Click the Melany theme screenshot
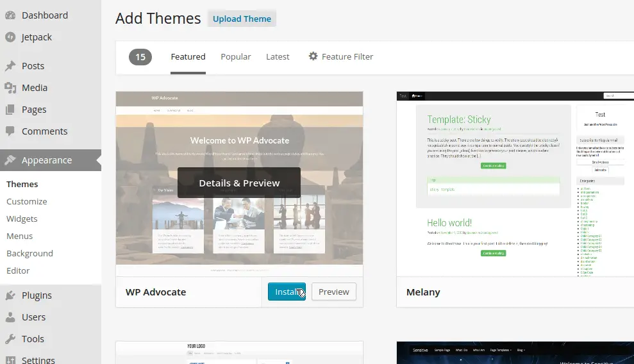Image resolution: width=634 pixels, height=364 pixels. point(515,184)
